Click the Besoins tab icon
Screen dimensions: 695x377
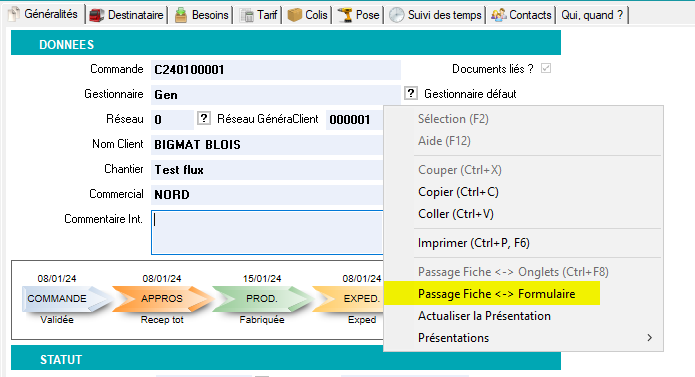(x=181, y=15)
